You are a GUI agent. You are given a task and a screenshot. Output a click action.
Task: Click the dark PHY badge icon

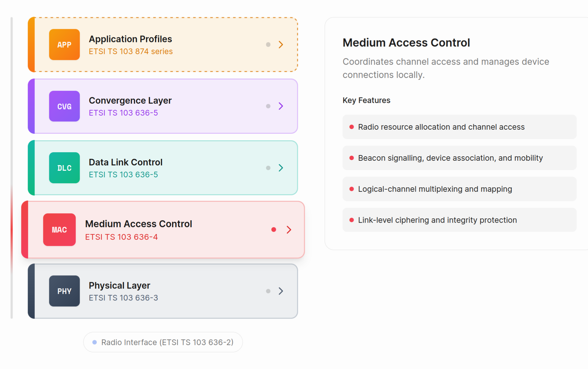point(64,291)
